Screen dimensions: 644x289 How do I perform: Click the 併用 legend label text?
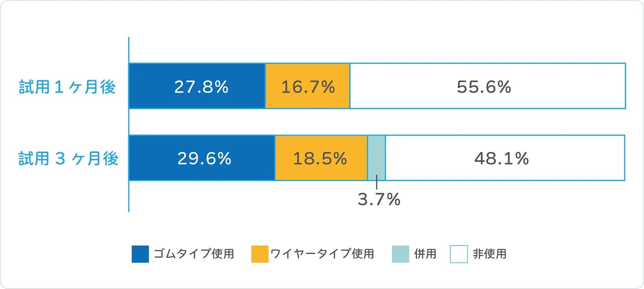[425, 254]
